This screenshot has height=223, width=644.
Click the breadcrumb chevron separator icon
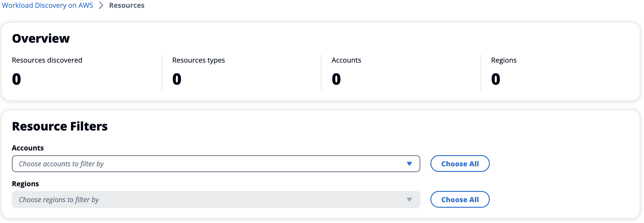coord(101,6)
